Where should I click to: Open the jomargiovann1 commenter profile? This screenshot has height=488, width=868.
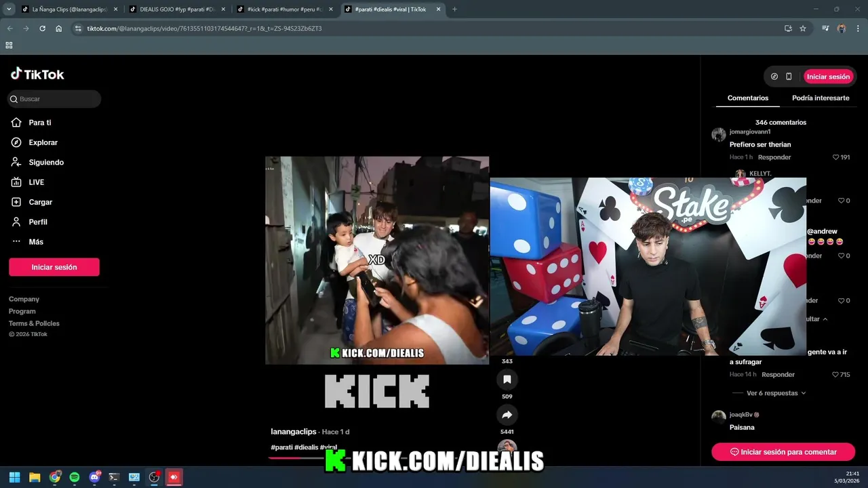click(x=750, y=132)
